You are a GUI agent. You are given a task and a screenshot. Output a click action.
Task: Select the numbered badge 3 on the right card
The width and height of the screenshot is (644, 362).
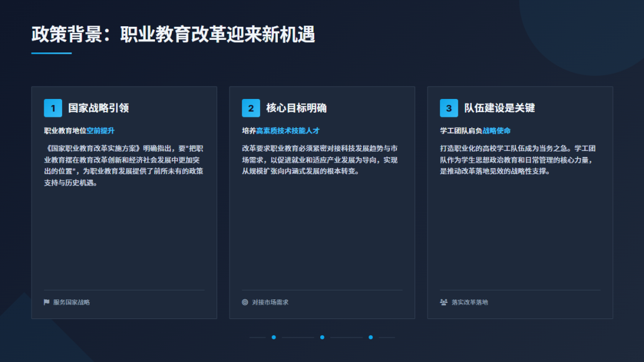click(x=448, y=108)
